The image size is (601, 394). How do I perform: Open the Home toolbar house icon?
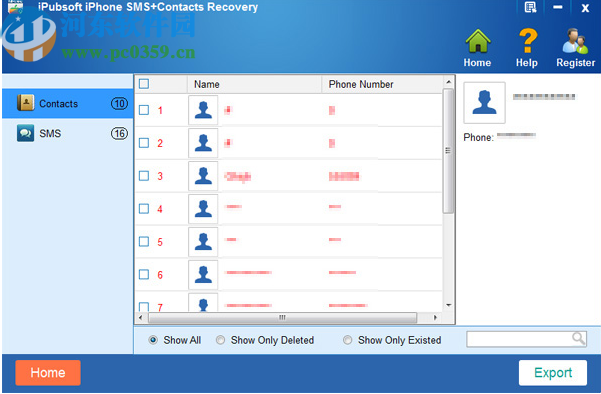coord(478,41)
